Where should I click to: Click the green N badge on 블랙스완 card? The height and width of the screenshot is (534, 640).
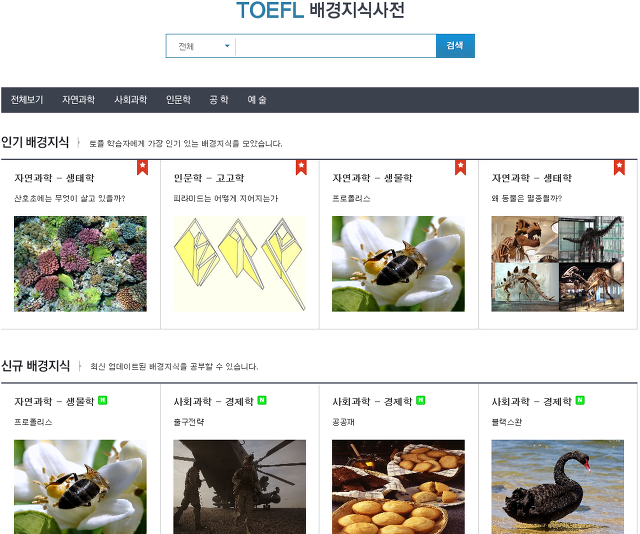[580, 400]
